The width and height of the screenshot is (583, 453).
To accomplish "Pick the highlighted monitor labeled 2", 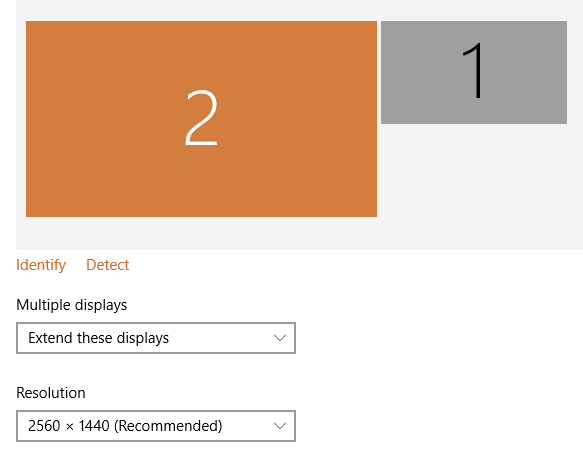I will pyautogui.click(x=201, y=119).
